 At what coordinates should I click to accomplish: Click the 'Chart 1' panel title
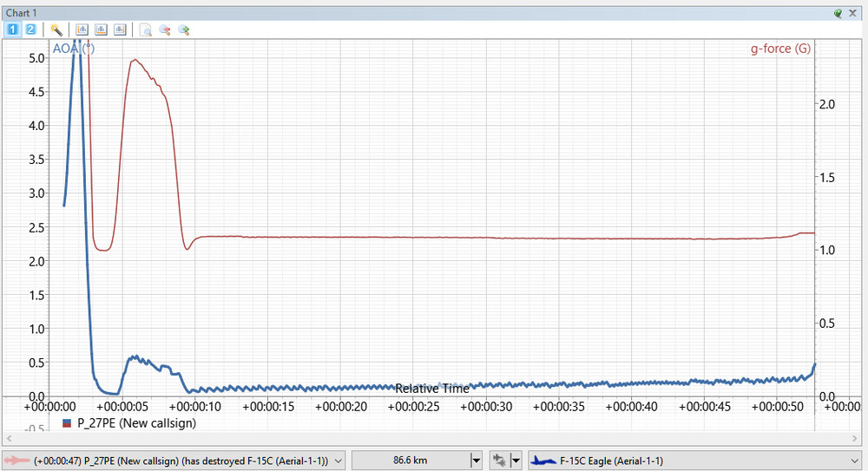(x=21, y=13)
